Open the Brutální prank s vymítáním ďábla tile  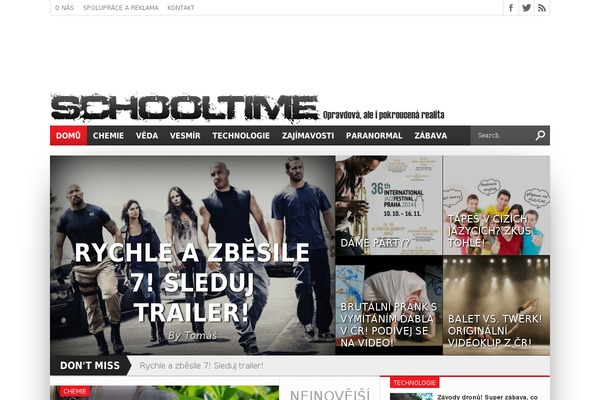point(389,305)
